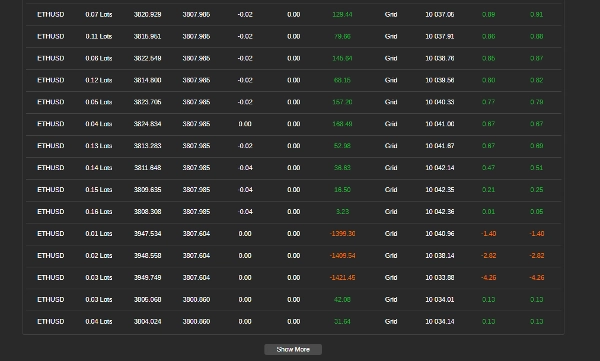Screen dimensions: 600x361
Task: Click Grid in the 0.15 Lots row
Action: coord(391,189)
